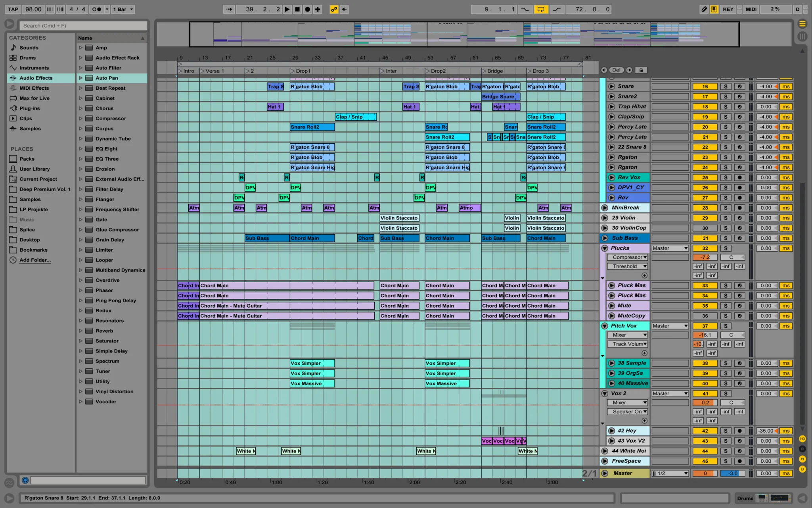
Task: Open the Plucks Threshold parameter chooser
Action: [x=628, y=266]
